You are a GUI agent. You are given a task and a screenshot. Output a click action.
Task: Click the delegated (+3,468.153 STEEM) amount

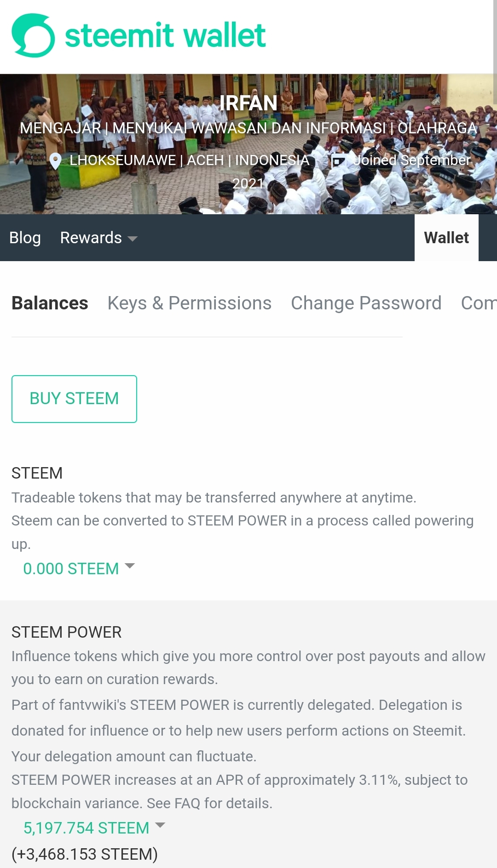[x=85, y=854]
